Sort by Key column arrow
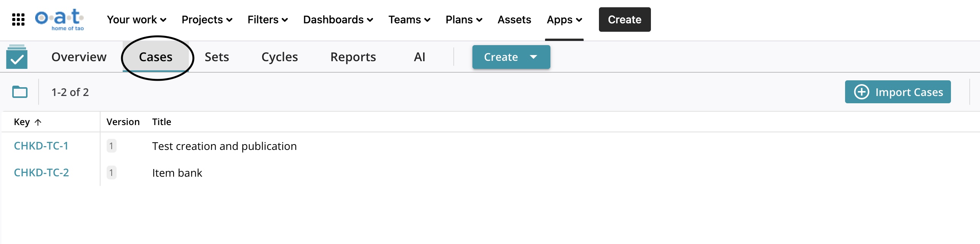Viewport: 980px width, 244px height. point(38,122)
